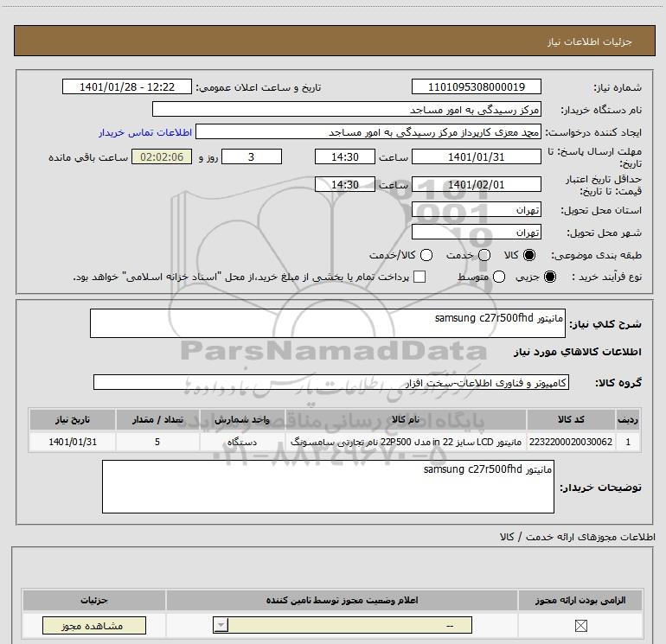
Task: Click the remaining days field showing 3
Action: coord(252,156)
